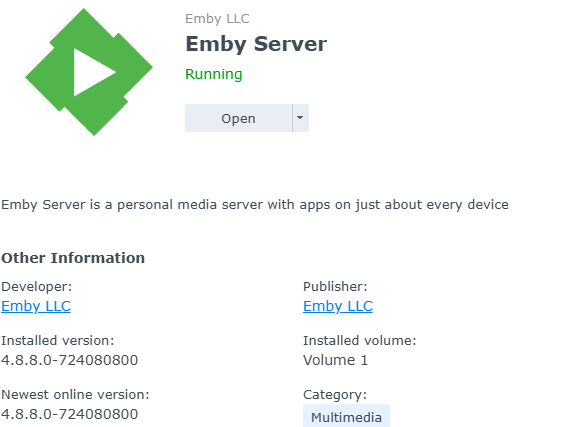Click the Volume 1 installed volume value

point(335,360)
